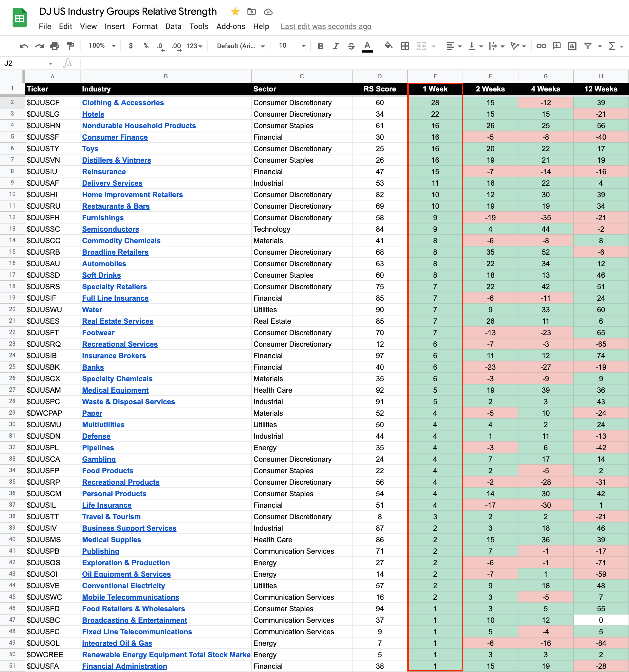629x672 pixels.
Task: Open the fill color picker
Action: point(388,46)
